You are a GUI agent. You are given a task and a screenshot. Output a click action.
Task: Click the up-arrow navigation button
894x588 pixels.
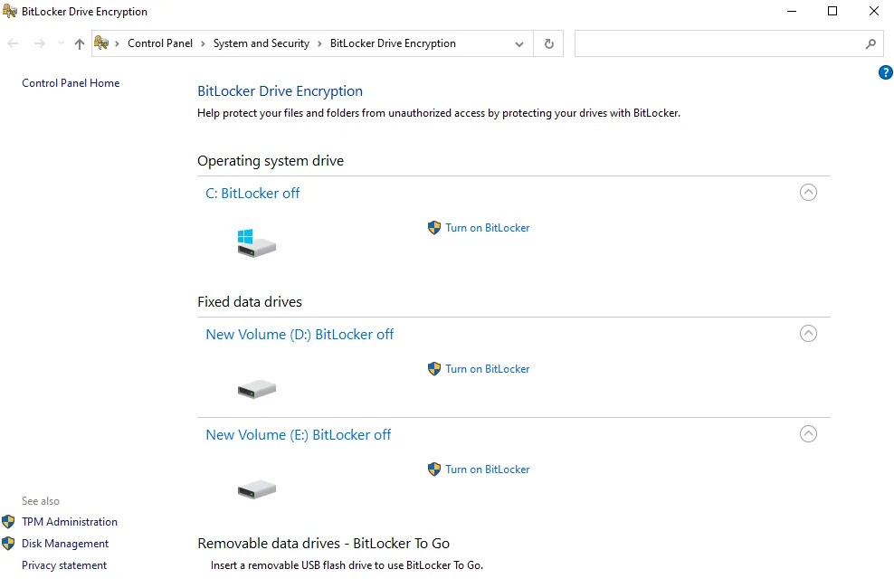pyautogui.click(x=79, y=43)
